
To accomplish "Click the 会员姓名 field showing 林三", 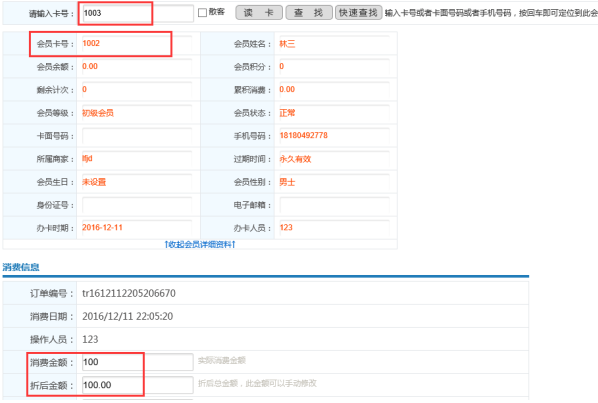I will click(x=334, y=44).
